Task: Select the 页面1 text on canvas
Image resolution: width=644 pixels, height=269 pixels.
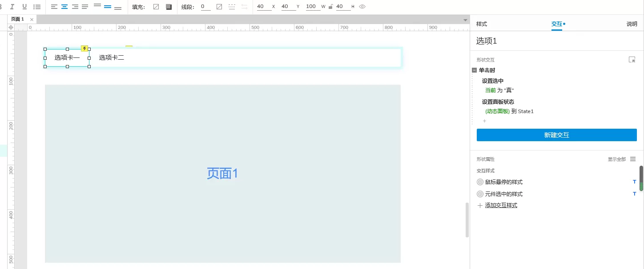Action: [x=222, y=173]
